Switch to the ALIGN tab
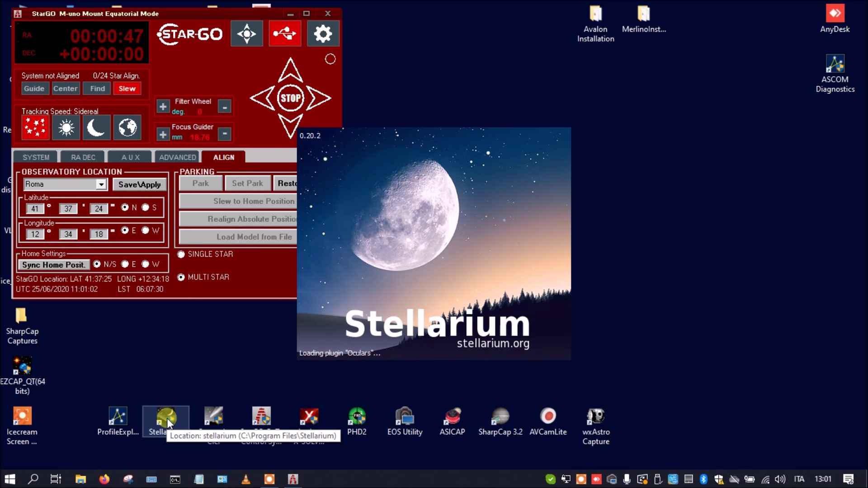 click(x=224, y=157)
